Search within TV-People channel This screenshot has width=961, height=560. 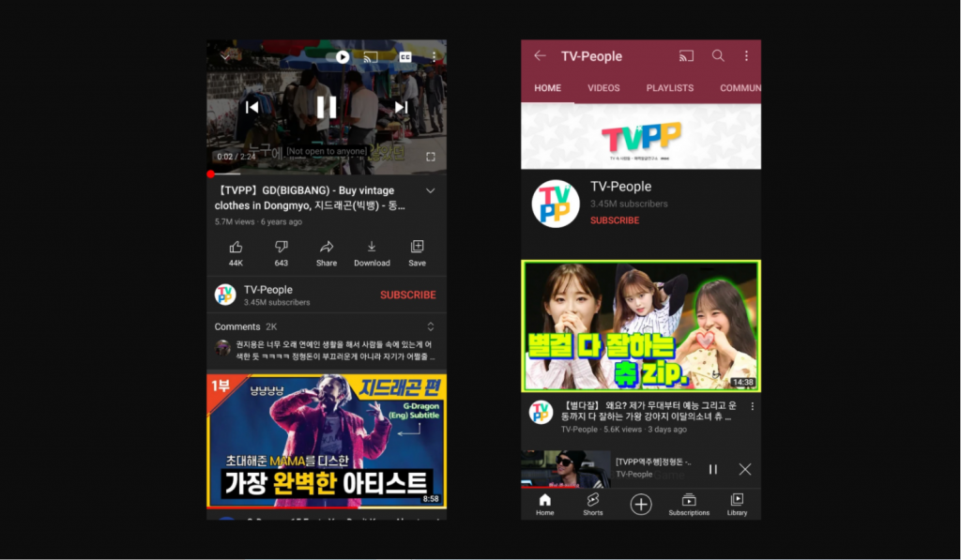[x=718, y=55]
